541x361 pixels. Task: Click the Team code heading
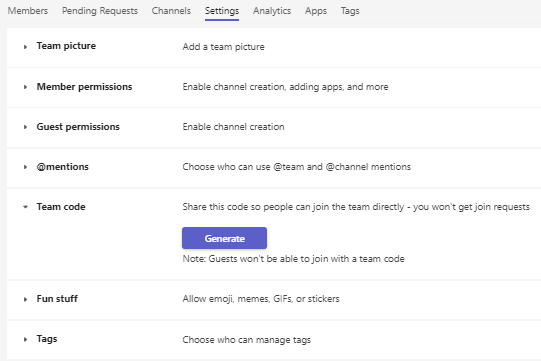coord(61,207)
